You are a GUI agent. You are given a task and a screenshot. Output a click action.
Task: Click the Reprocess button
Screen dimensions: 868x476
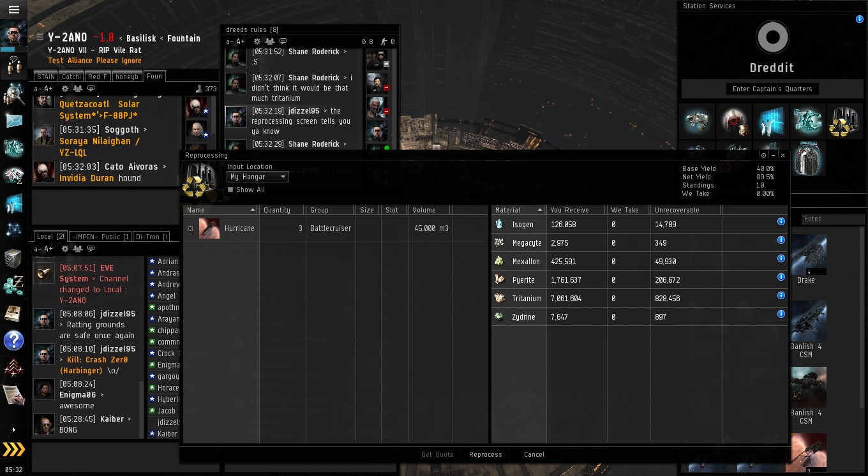(x=486, y=454)
